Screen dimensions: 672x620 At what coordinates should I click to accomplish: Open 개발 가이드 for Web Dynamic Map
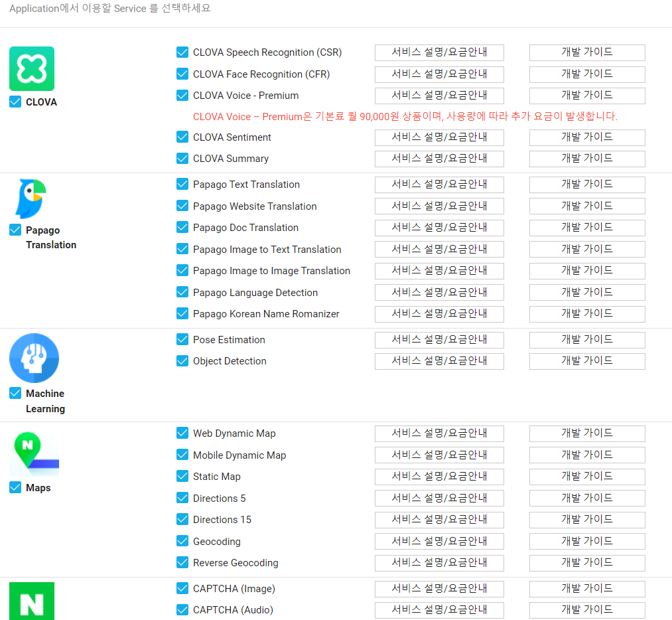coord(587,433)
